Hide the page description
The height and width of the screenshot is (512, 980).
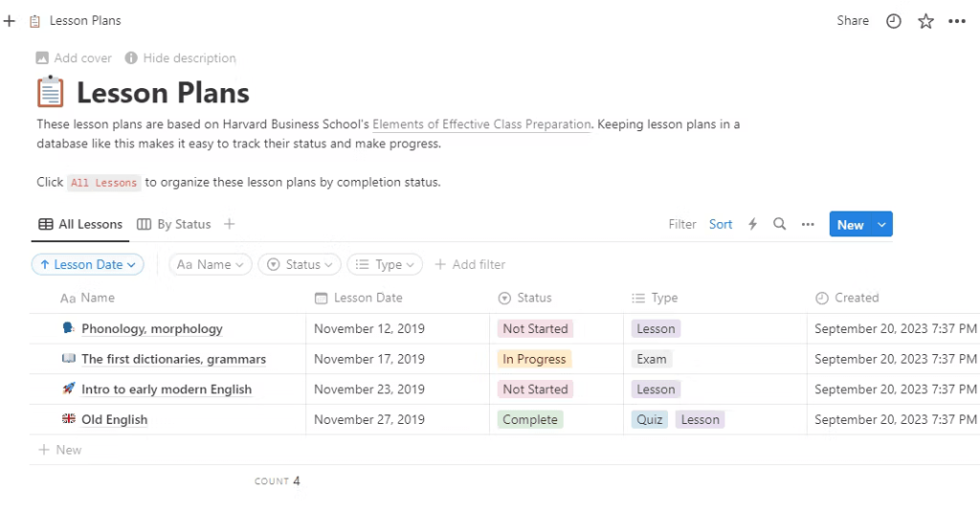tap(180, 58)
